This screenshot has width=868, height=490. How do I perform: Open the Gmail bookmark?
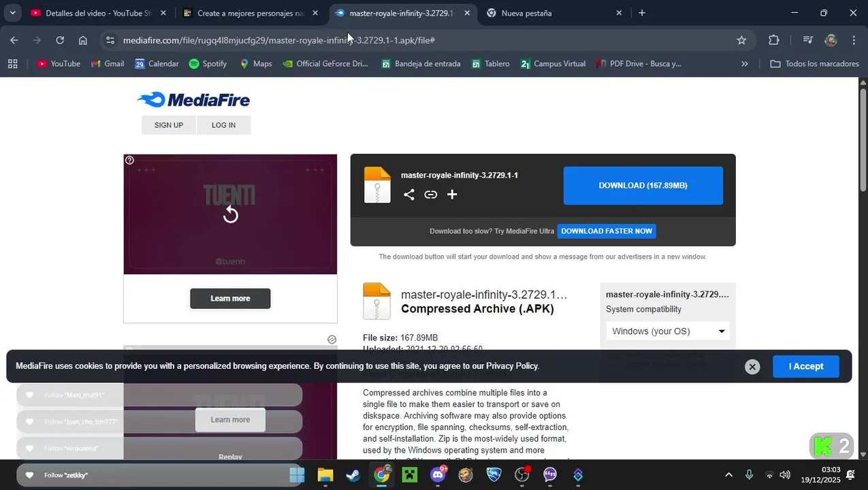[108, 64]
